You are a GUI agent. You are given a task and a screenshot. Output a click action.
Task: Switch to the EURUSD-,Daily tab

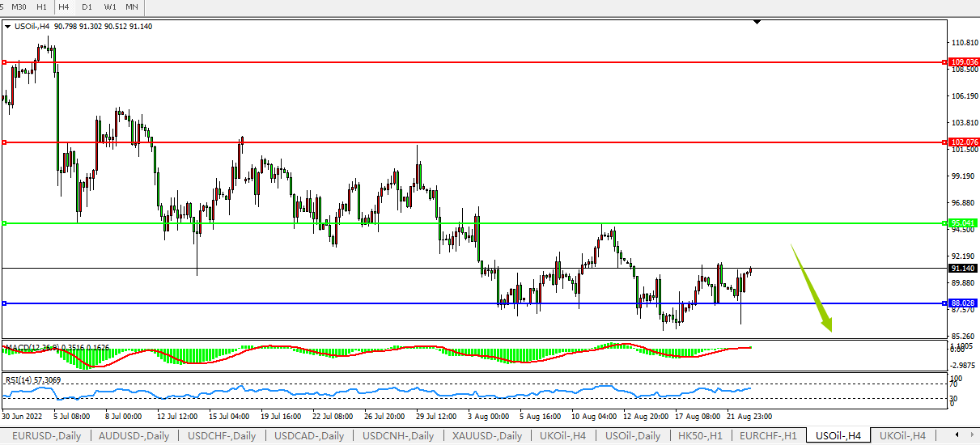tap(46, 436)
